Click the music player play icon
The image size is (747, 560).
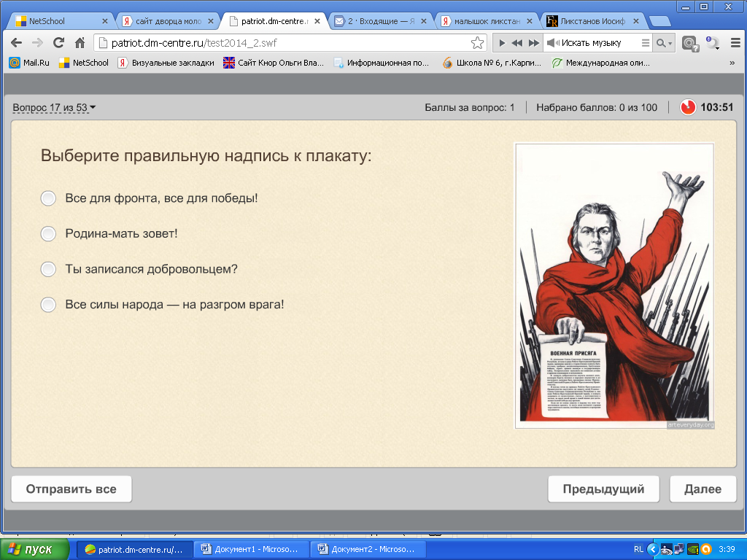coord(502,43)
